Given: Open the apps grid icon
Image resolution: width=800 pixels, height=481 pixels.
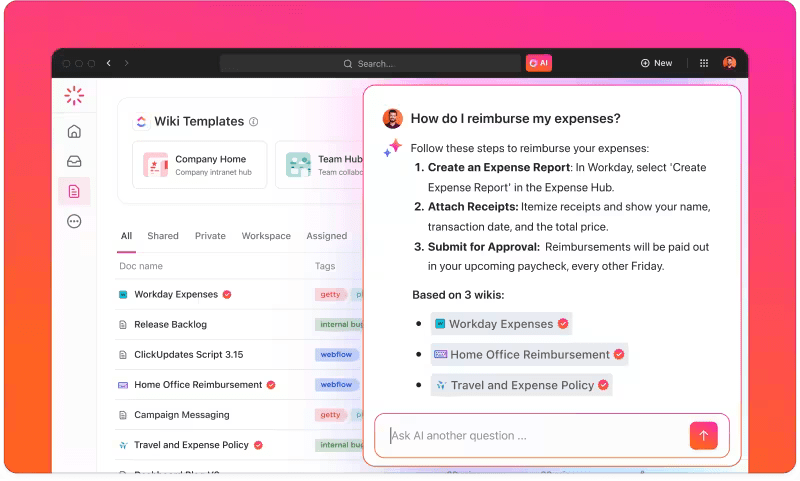Looking at the screenshot, I should coord(704,63).
